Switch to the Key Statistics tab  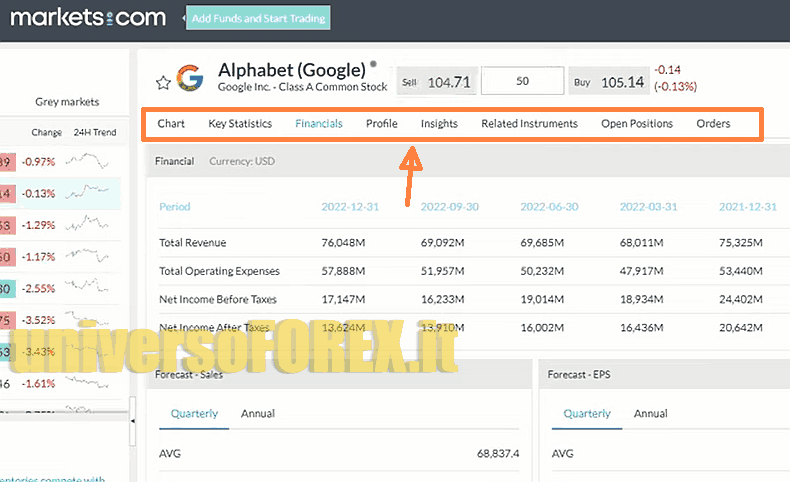pos(240,124)
